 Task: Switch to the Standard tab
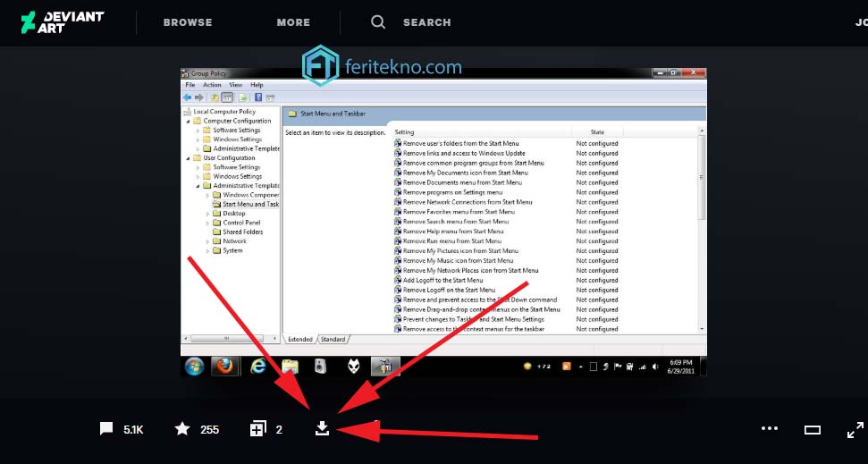(x=333, y=340)
